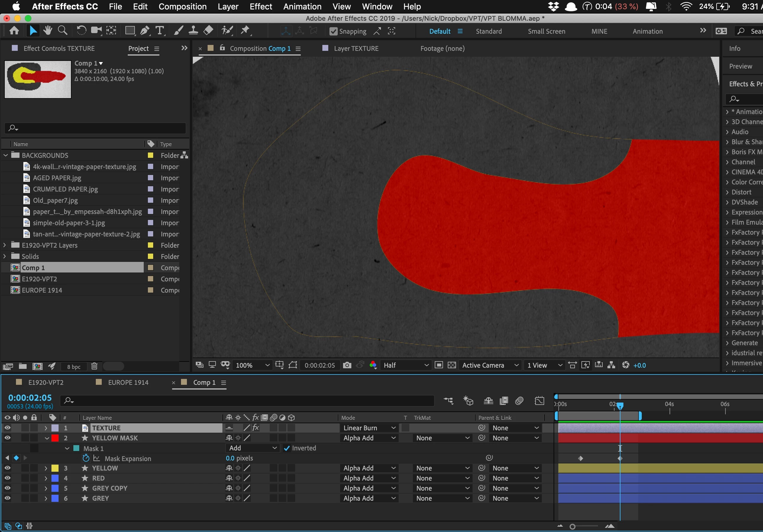Screen dimensions: 763x532
Task: Toggle the transparency grid button
Action: (x=452, y=365)
